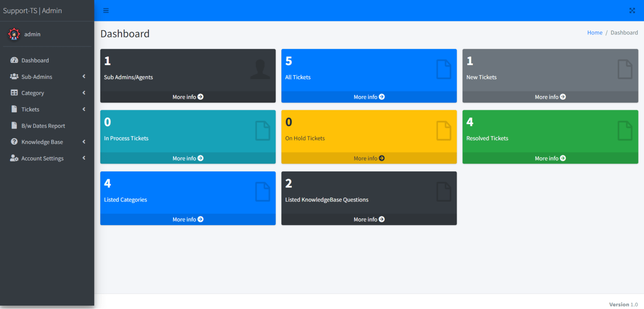Click the admin avatar in sidebar
This screenshot has height=309, width=644.
(x=14, y=34)
